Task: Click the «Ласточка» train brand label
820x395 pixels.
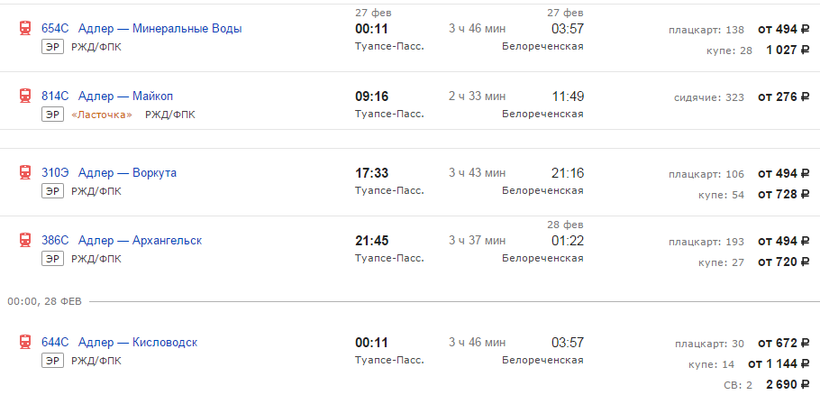Action: pos(101,115)
